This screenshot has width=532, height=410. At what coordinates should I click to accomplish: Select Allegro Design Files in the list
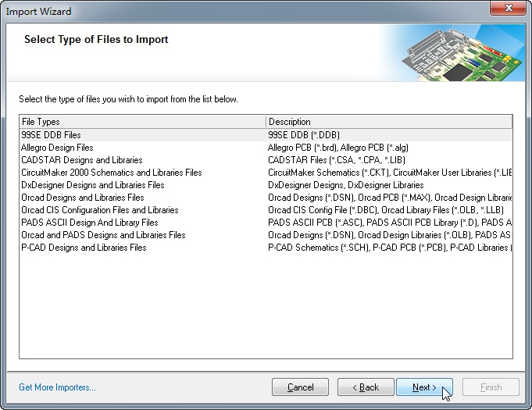point(266,148)
